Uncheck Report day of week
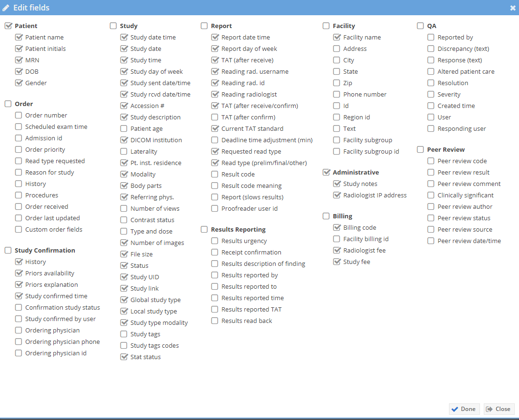 click(215, 49)
